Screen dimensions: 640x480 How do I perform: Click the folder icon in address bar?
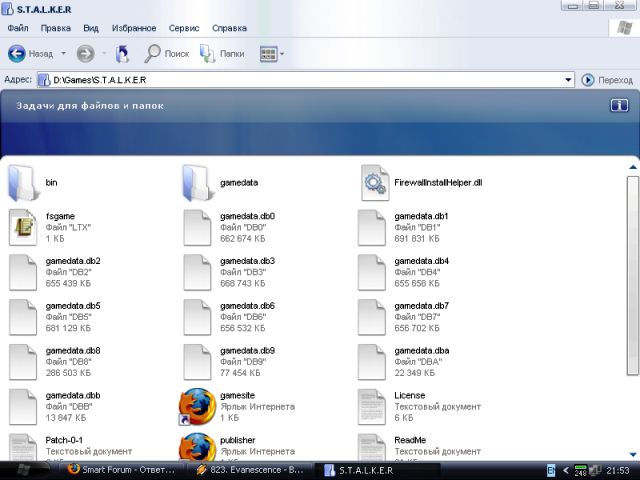[x=43, y=80]
